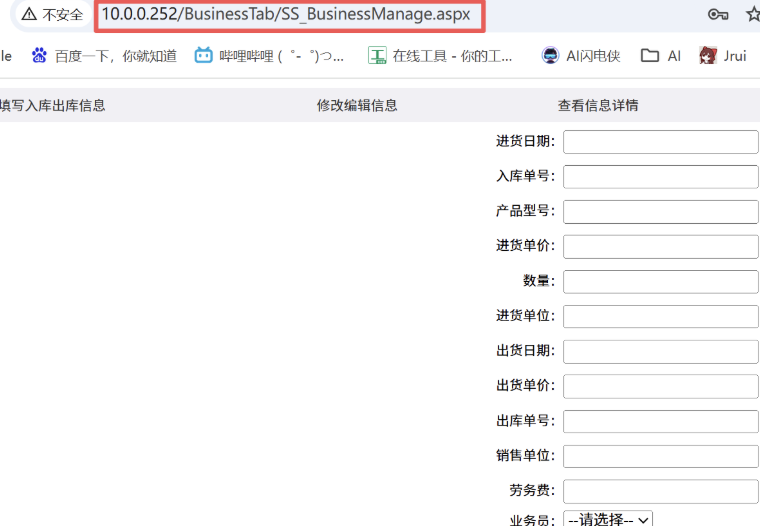This screenshot has height=532, width=760.
Task: Open the saved passwords key icon
Action: 718,15
